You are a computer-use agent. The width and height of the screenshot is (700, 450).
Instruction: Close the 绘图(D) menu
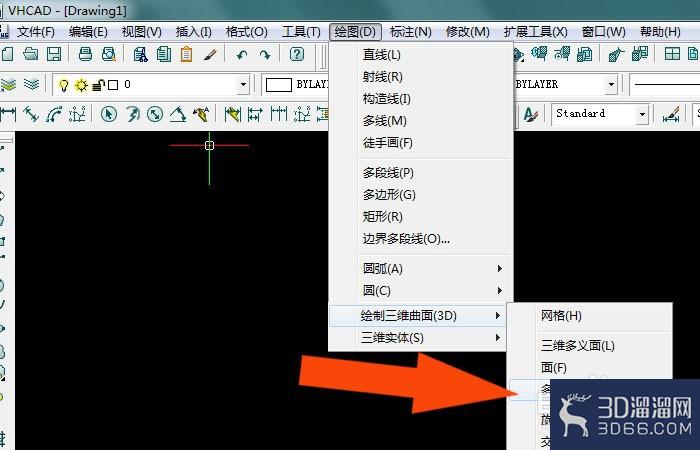[x=355, y=32]
